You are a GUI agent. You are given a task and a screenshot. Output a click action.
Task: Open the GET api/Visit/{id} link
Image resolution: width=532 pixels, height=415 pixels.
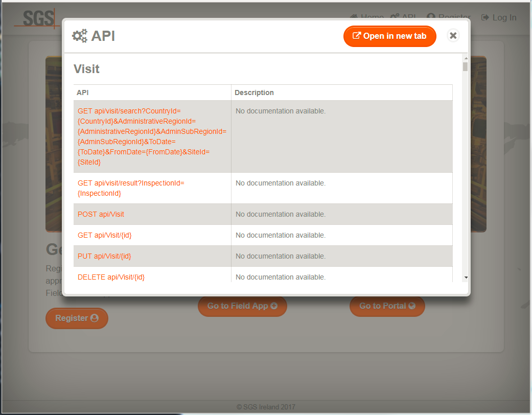click(104, 235)
